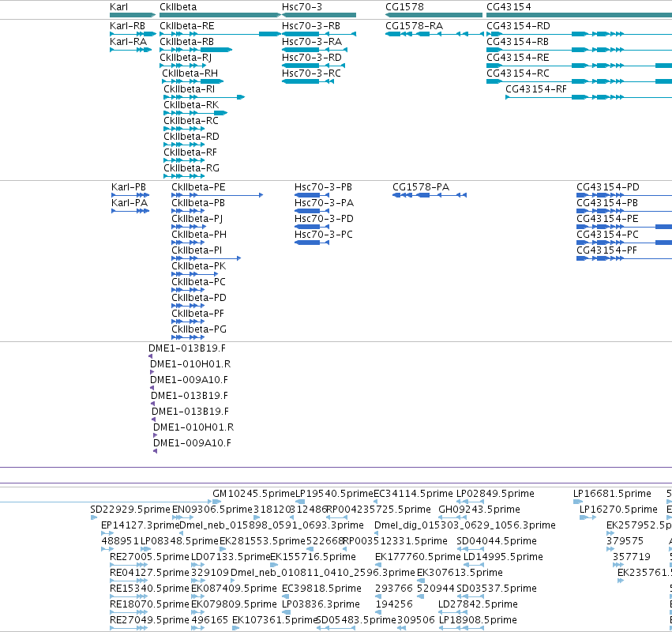Click the EK079809.5prime EST label
Image resolution: width=672 pixels, height=632 pixels.
tap(234, 604)
